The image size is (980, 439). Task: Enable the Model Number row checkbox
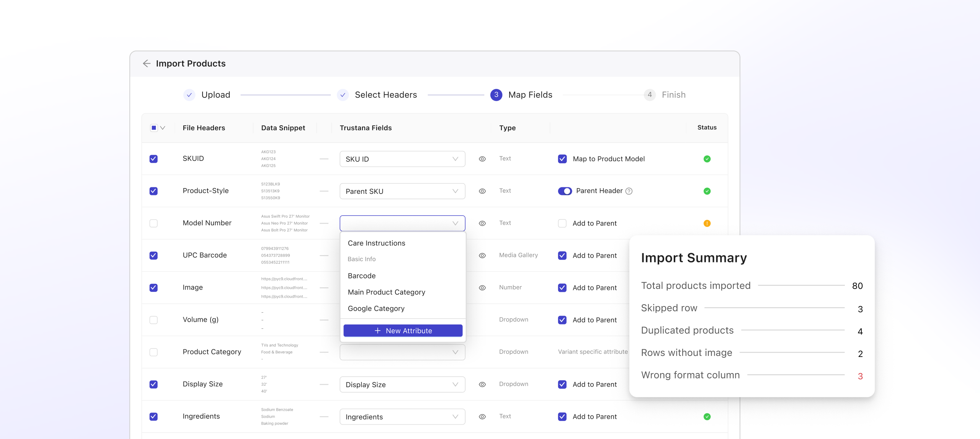pos(154,223)
